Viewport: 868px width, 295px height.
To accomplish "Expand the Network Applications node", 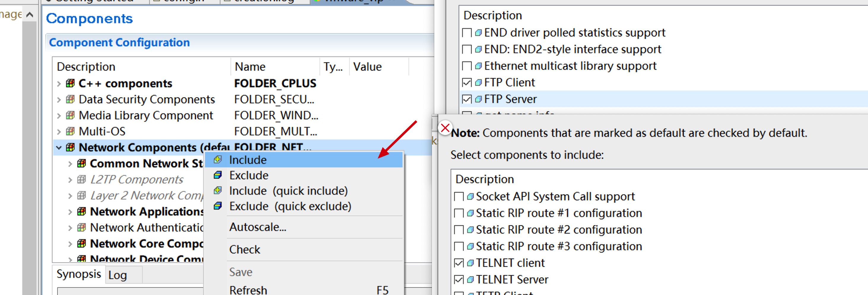I will 70,212.
